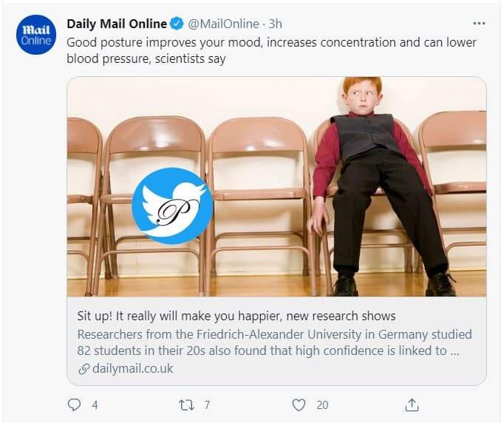The height and width of the screenshot is (423, 504).
Task: Reply to the tweet using the speech bubble
Action: (x=74, y=405)
